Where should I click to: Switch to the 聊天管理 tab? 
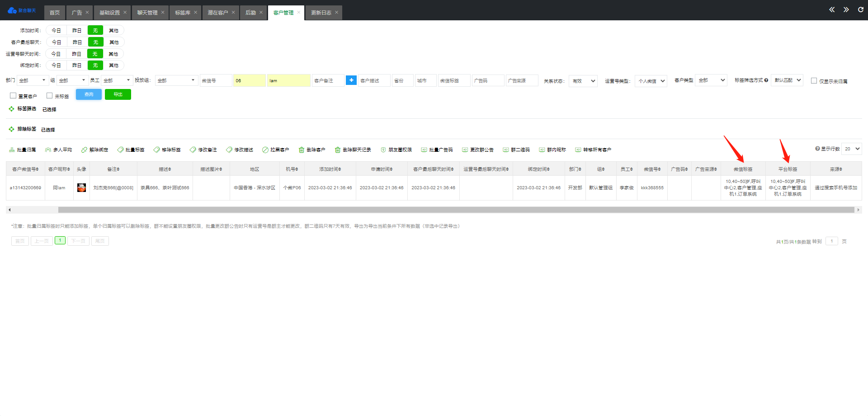click(x=147, y=13)
